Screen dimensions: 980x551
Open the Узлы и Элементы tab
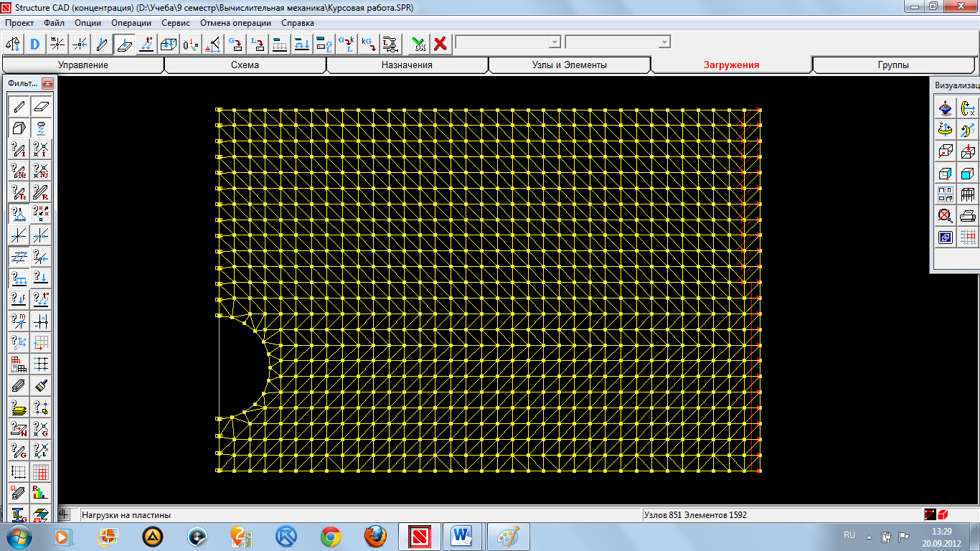point(569,65)
